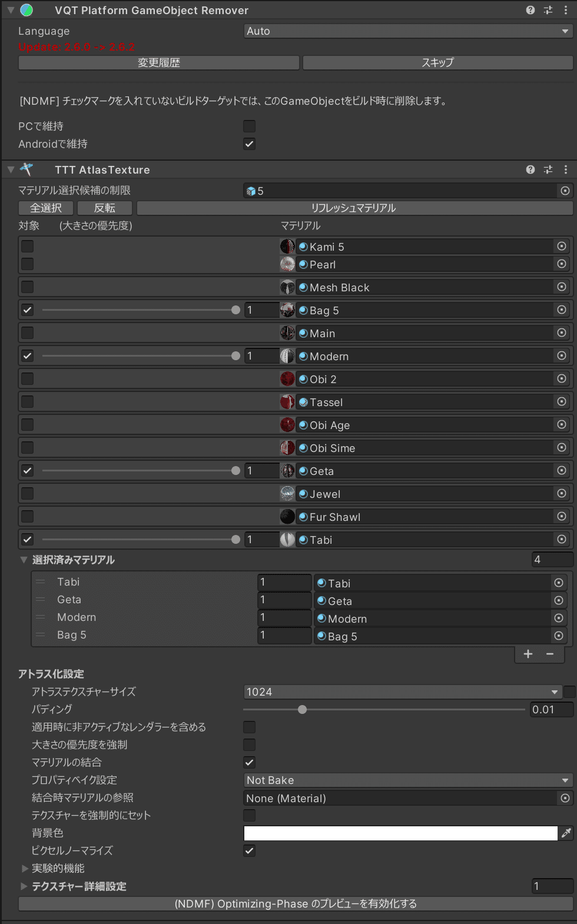Image resolution: width=577 pixels, height=924 pixels.
Task: Click the padding value field showing 0.01
Action: tap(551, 709)
